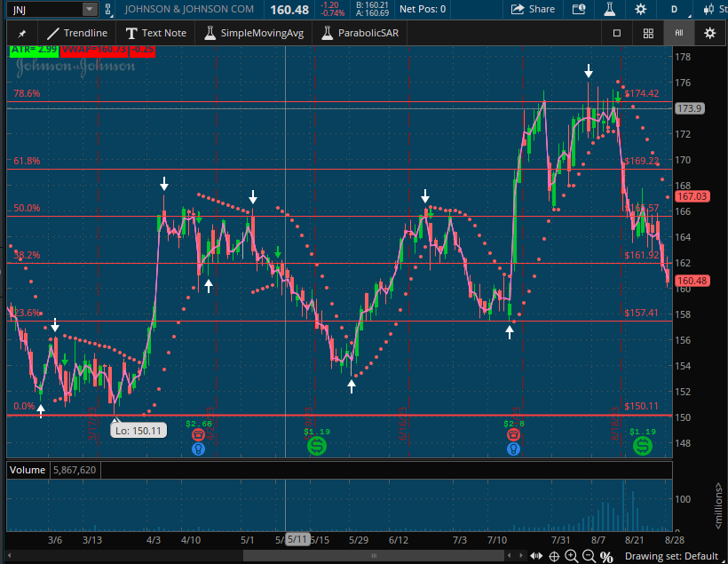This screenshot has width=728, height=564.
Task: Switch to grid layout icon
Action: coord(648,33)
